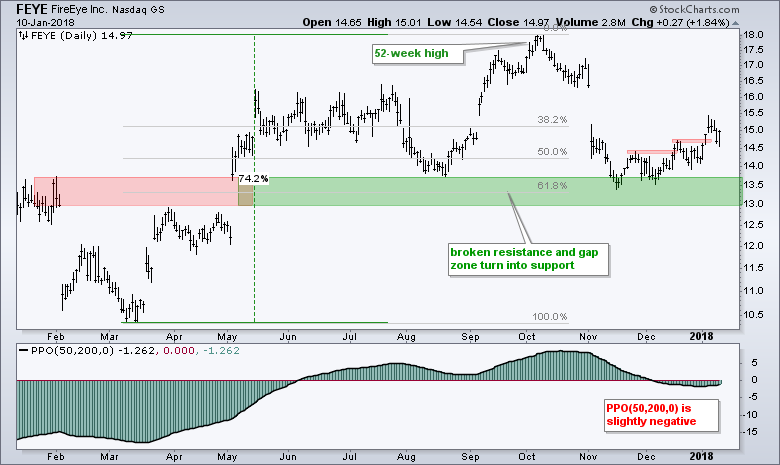Click the 17.5 price axis label
Viewport: 780px width, 465px height.
point(753,50)
